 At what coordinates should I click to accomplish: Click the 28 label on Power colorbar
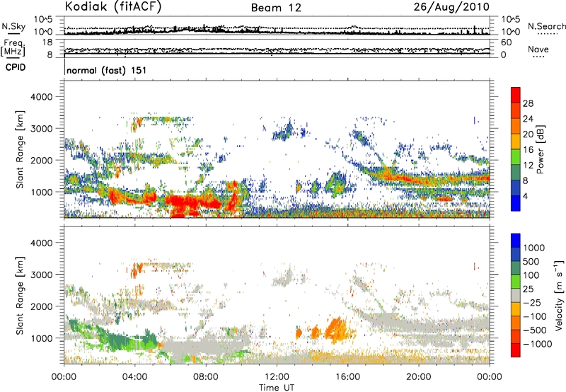point(528,103)
